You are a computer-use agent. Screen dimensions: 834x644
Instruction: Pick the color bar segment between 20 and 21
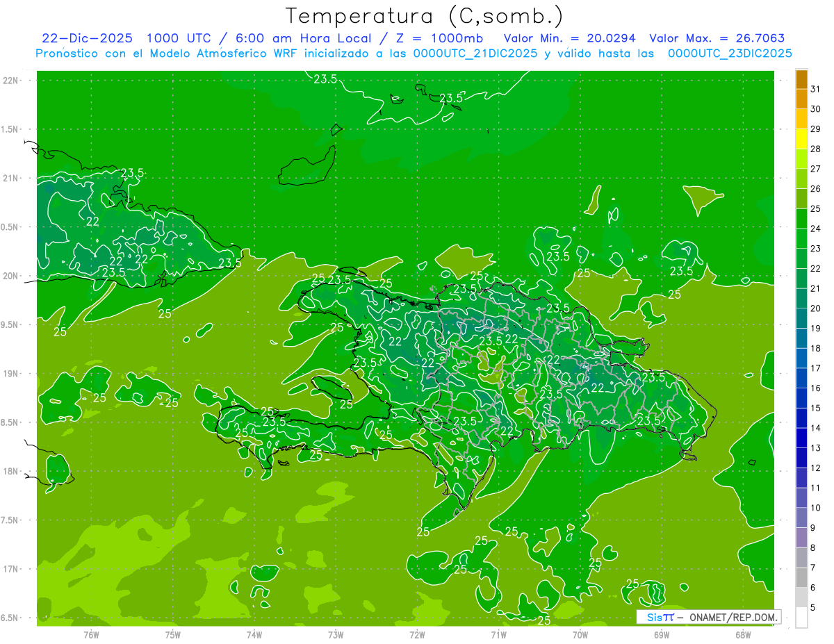[x=801, y=299]
